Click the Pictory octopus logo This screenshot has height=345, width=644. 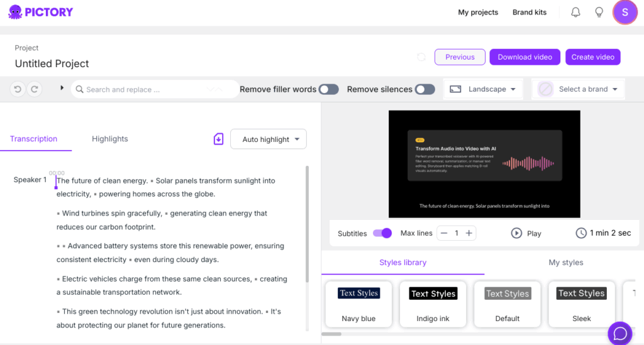pos(15,12)
